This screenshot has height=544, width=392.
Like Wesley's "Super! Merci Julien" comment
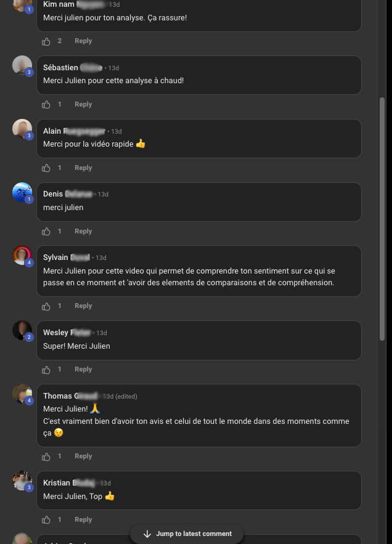pyautogui.click(x=46, y=370)
